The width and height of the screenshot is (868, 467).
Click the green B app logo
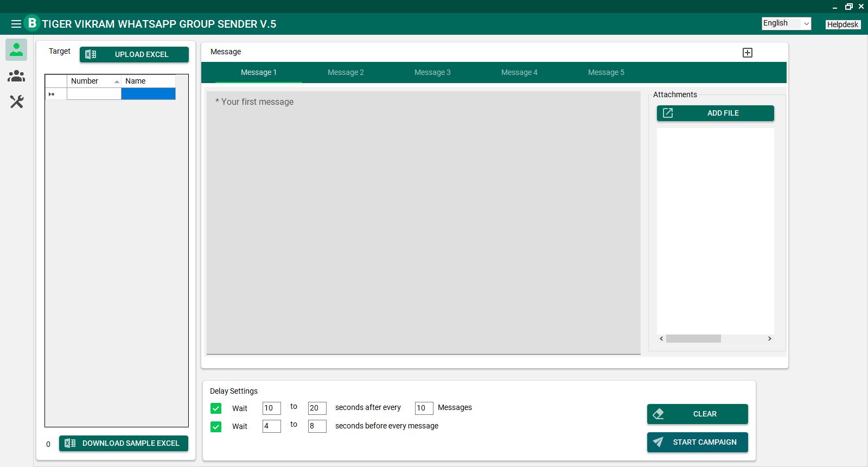point(32,23)
